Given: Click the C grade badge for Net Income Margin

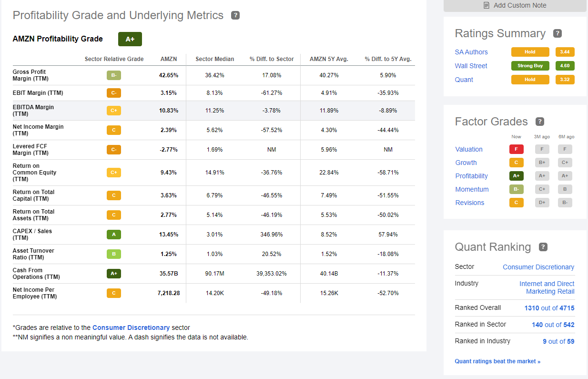Looking at the screenshot, I should pyautogui.click(x=113, y=130).
